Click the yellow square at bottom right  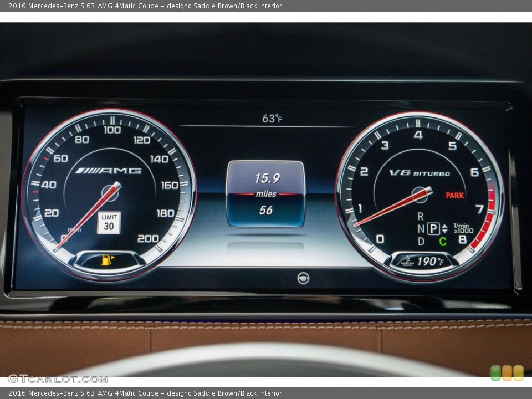tap(519, 373)
